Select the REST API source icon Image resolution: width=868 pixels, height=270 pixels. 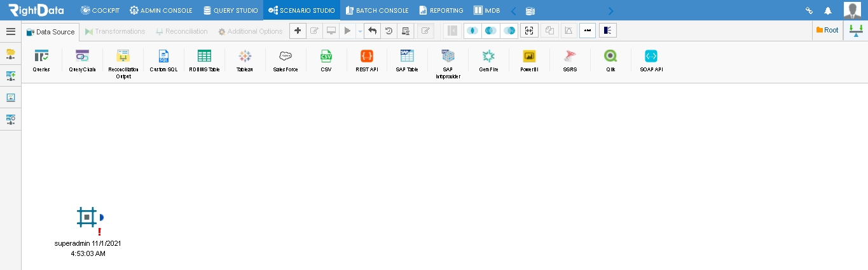pyautogui.click(x=367, y=55)
